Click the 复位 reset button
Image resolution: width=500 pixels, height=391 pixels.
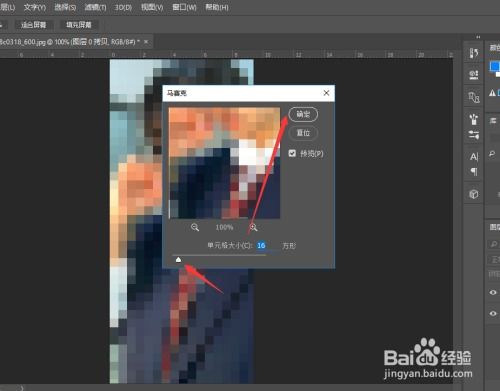(303, 133)
